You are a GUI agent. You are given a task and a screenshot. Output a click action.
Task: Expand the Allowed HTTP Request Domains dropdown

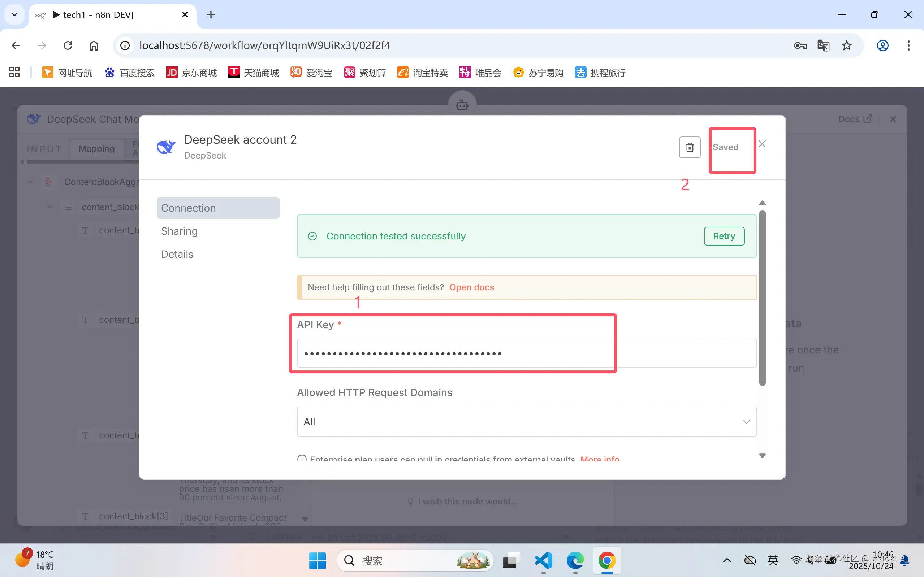point(526,422)
